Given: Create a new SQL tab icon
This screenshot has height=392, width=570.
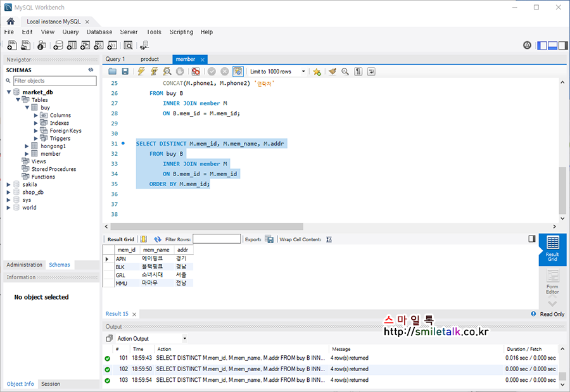Looking at the screenshot, I should tap(12, 45).
